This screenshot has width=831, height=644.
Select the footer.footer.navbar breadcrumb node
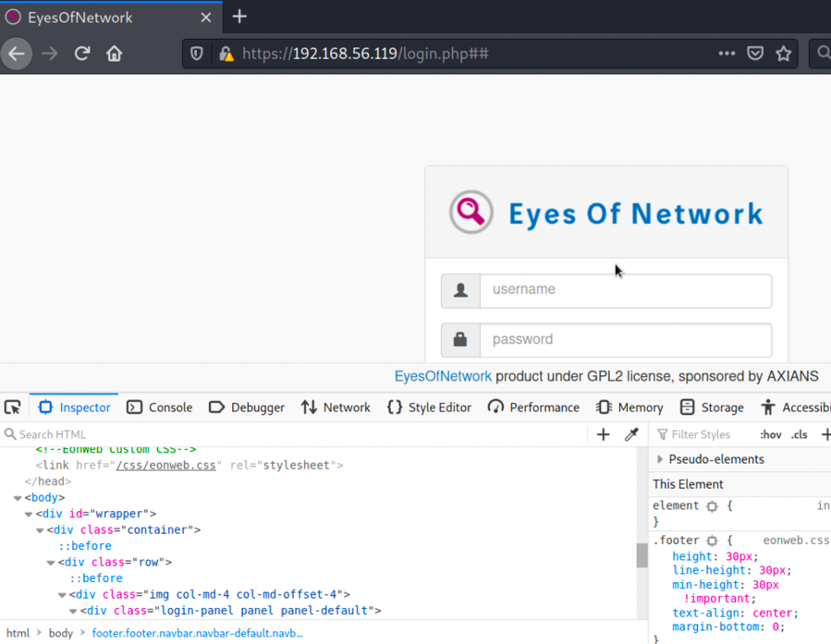coord(198,633)
